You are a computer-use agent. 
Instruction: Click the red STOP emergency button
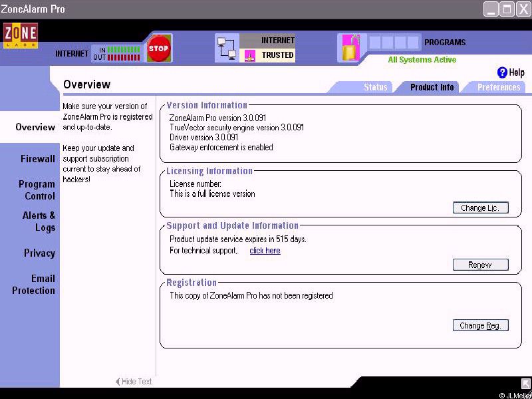tap(158, 49)
